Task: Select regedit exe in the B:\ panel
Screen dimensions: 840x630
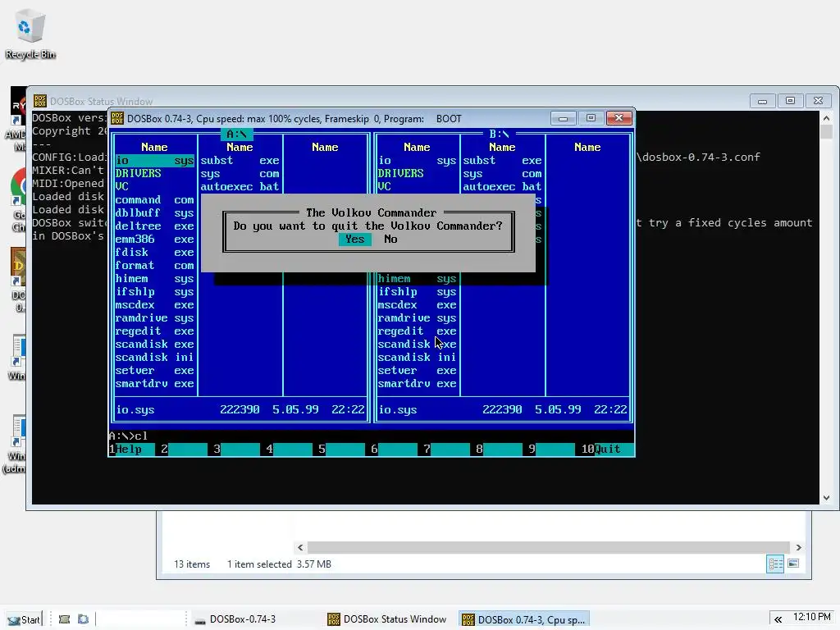Action: pyautogui.click(x=418, y=331)
